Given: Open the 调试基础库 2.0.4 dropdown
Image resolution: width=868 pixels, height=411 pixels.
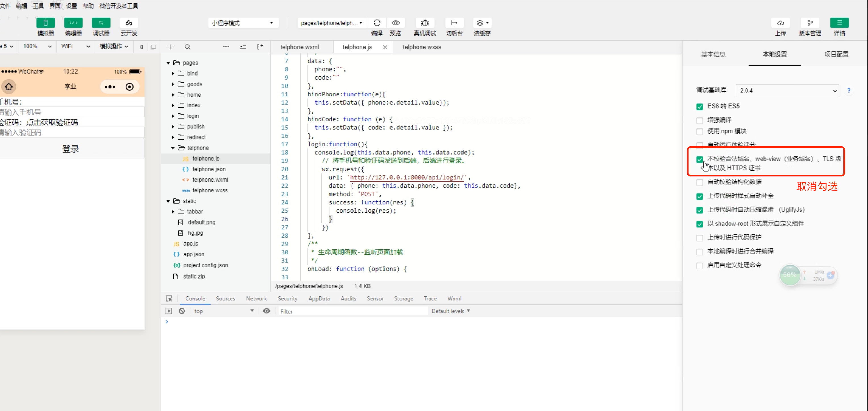Looking at the screenshot, I should (x=787, y=91).
